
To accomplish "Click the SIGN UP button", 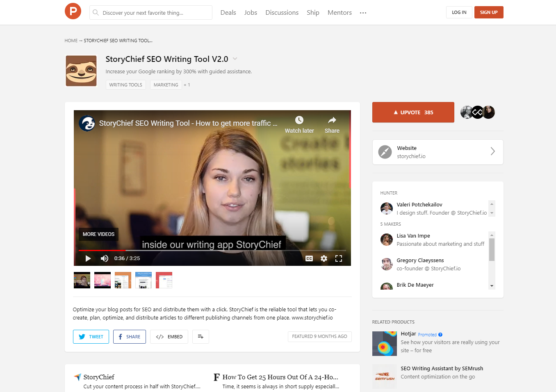I will (x=489, y=12).
